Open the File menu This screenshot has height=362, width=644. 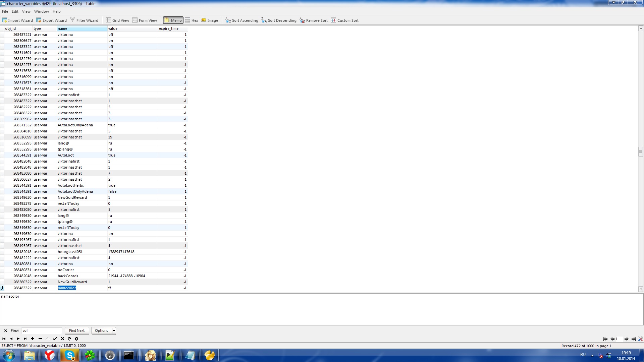pyautogui.click(x=5, y=11)
